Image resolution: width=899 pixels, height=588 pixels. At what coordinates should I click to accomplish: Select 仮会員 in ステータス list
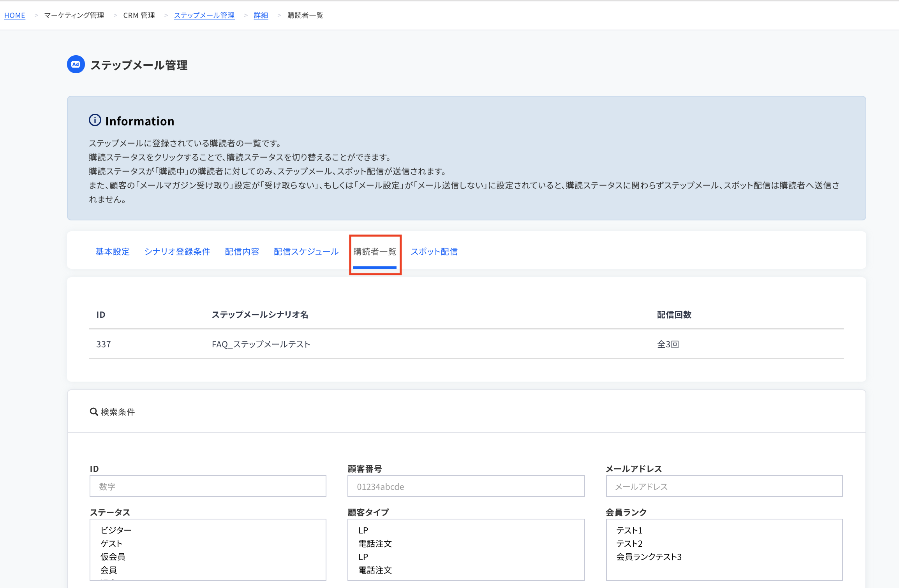113,556
